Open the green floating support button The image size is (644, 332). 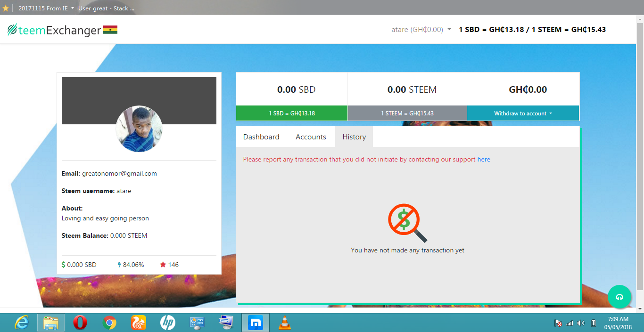pyautogui.click(x=619, y=297)
